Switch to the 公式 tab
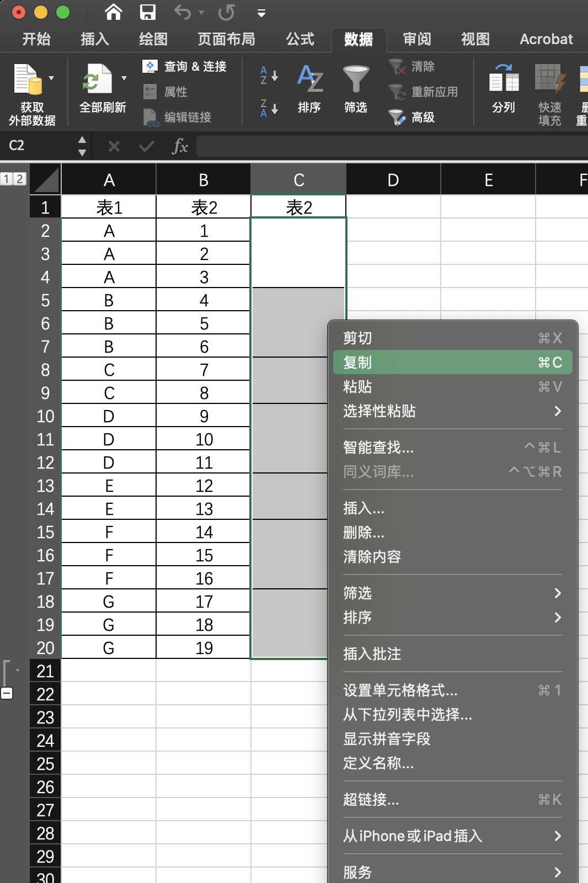This screenshot has width=588, height=883. click(x=300, y=39)
